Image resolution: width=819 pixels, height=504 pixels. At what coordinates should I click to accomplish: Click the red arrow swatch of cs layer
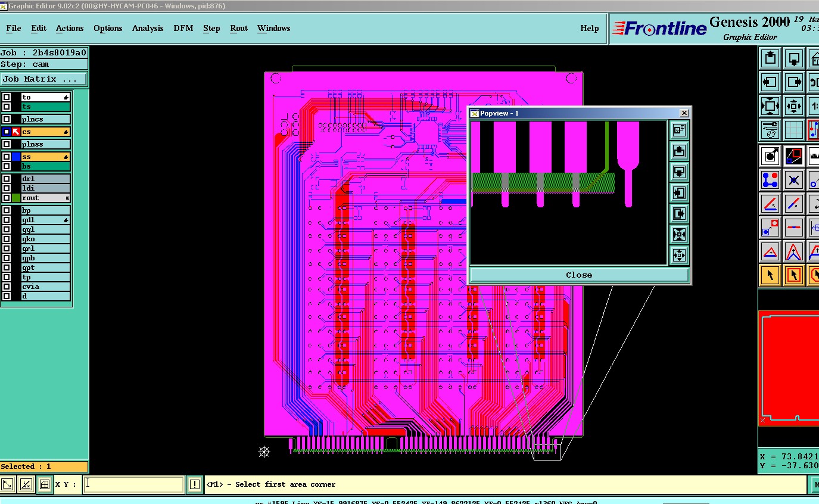(x=16, y=132)
